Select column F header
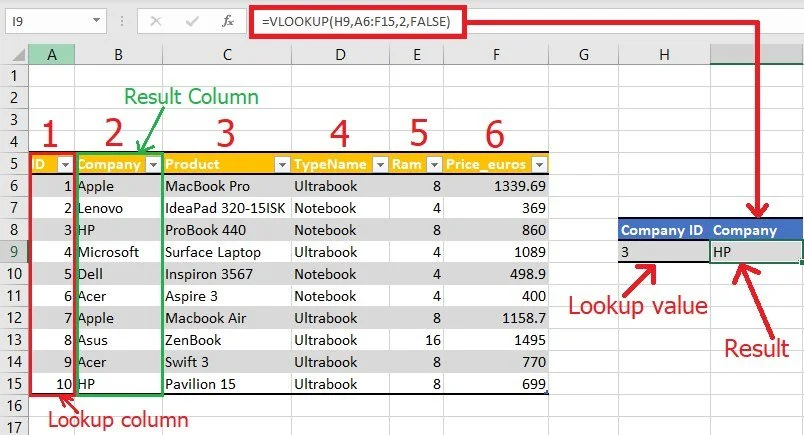Screen dimensions: 804x435 [496, 54]
